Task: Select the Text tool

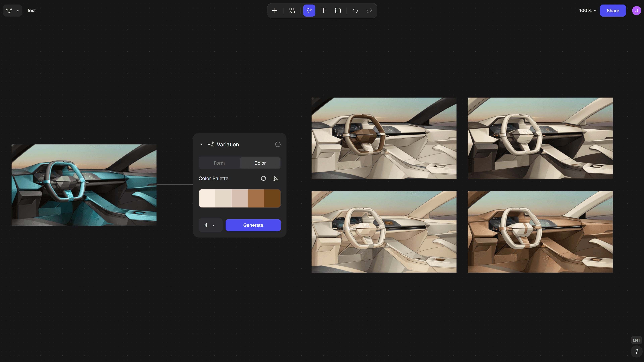Action: pyautogui.click(x=323, y=11)
